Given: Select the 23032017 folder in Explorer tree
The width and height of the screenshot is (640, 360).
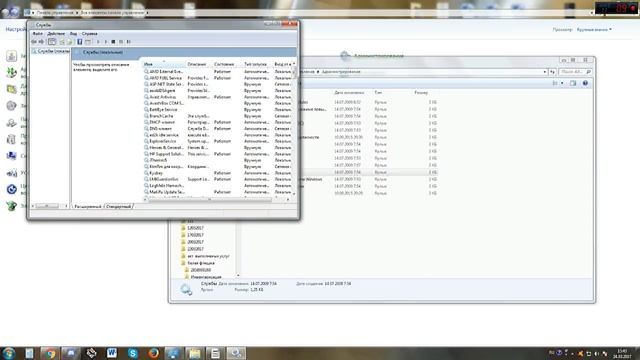Looking at the screenshot, I should tap(196, 249).
